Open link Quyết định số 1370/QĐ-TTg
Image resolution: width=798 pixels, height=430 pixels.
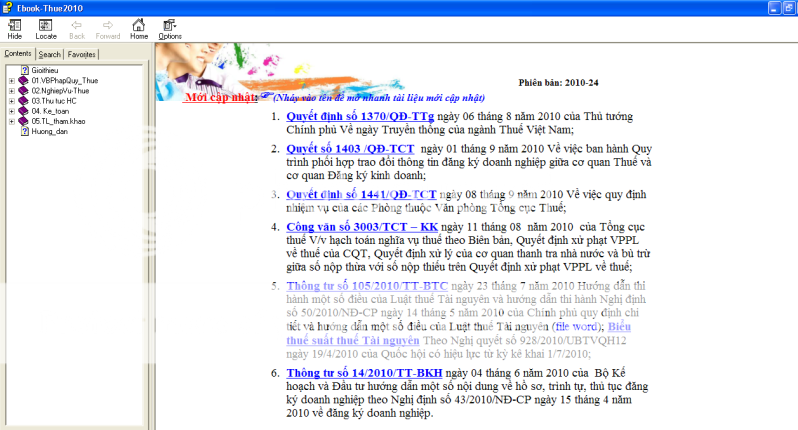click(360, 117)
